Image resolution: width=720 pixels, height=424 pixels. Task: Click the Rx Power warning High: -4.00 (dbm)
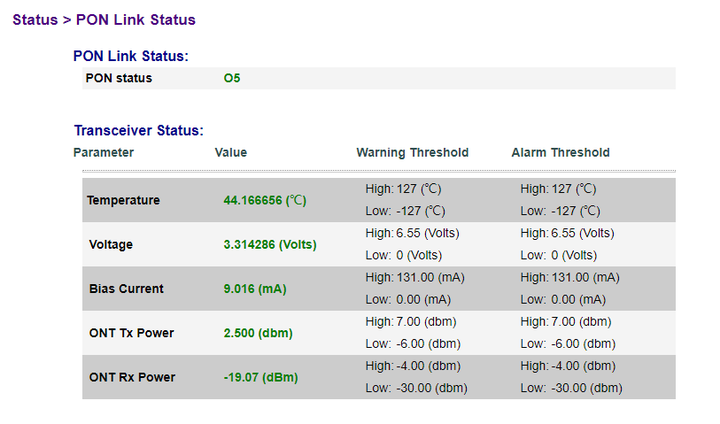[x=413, y=366]
